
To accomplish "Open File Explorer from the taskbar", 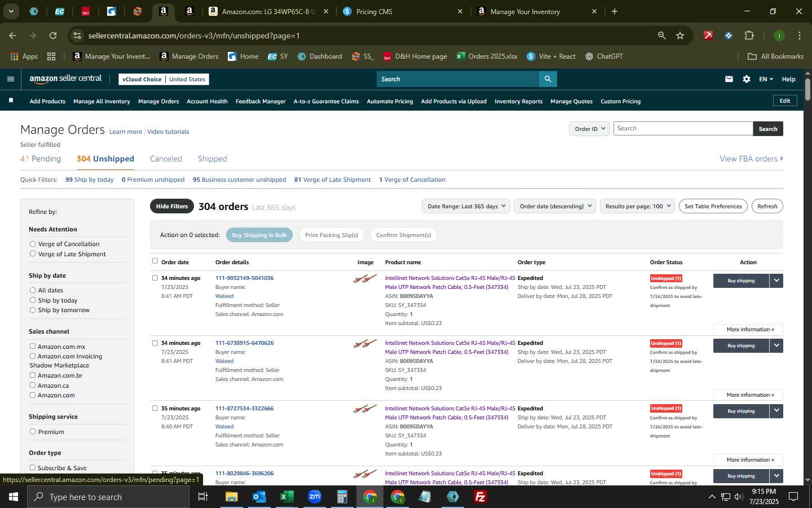I will [x=232, y=497].
